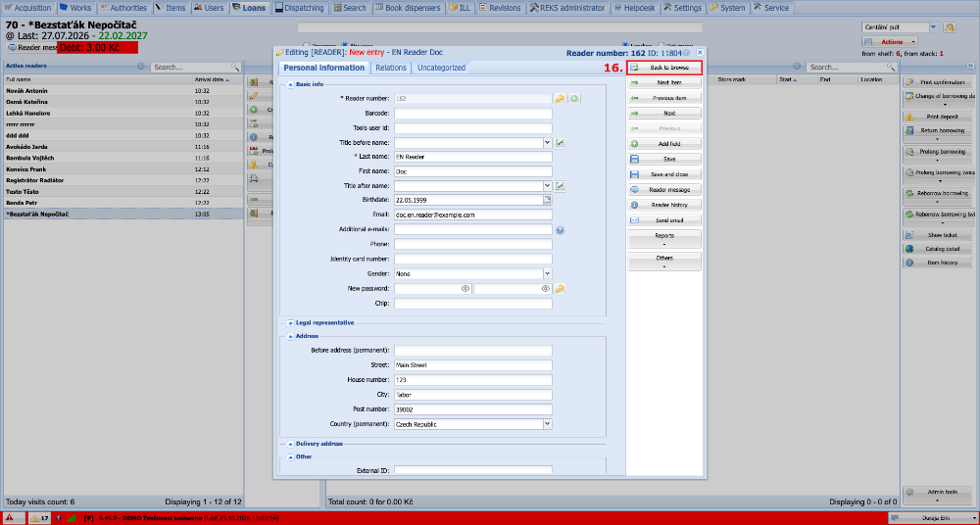Viewport: 980px width, 525px height.
Task: Click the edit icon beside Title before name
Action: (560, 143)
